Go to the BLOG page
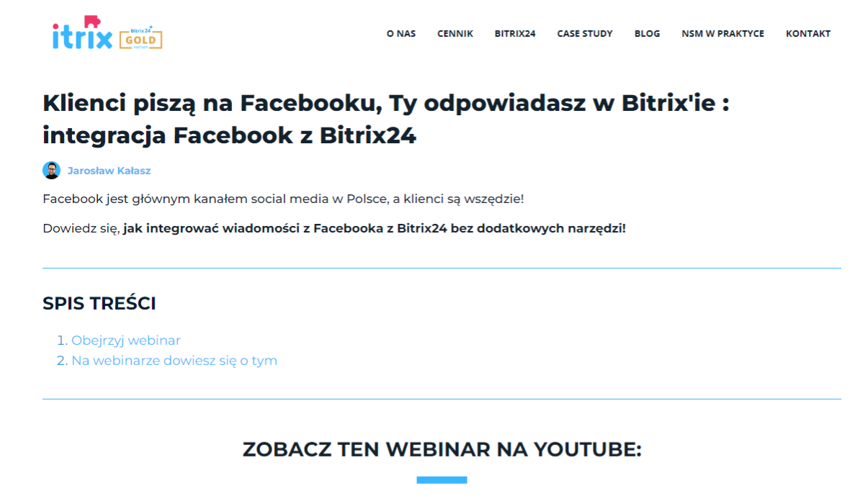 [x=647, y=33]
